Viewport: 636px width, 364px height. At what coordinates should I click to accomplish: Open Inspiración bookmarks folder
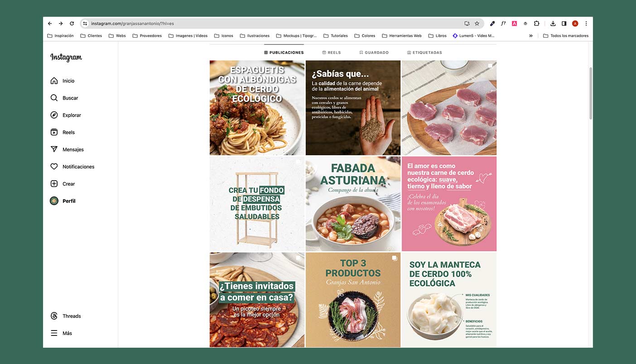pos(61,36)
